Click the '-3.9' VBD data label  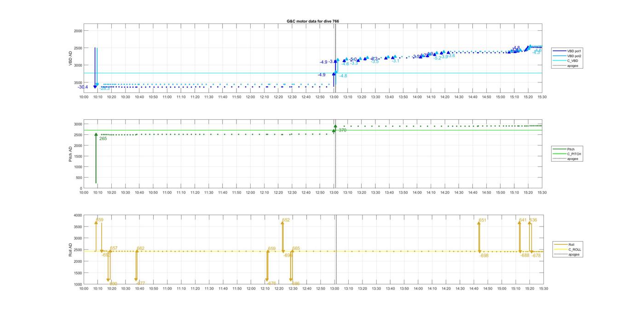[x=444, y=57]
